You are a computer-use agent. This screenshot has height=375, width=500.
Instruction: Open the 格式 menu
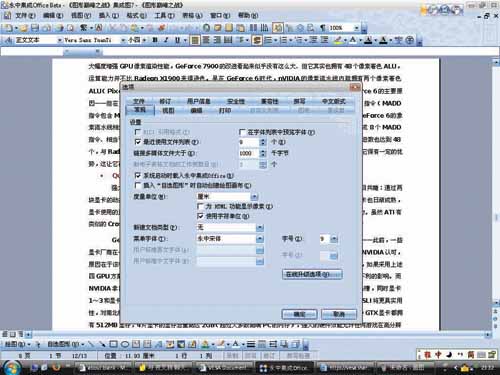tap(136, 15)
